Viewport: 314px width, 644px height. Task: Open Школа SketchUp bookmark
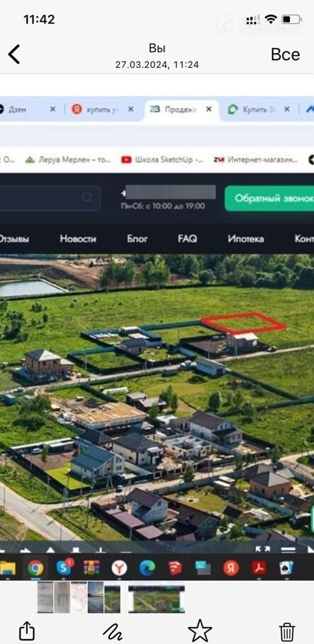coord(162,160)
